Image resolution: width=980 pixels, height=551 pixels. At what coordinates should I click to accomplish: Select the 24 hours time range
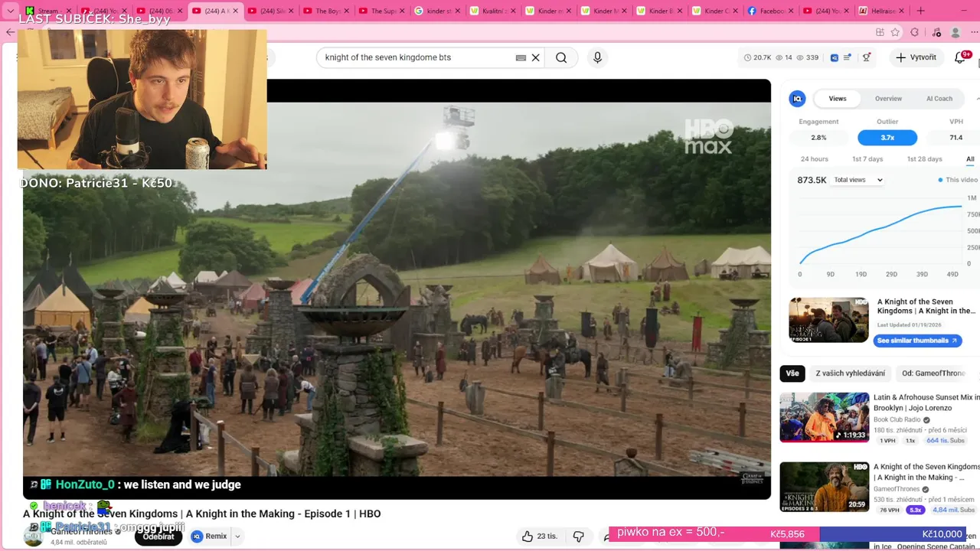pos(815,159)
